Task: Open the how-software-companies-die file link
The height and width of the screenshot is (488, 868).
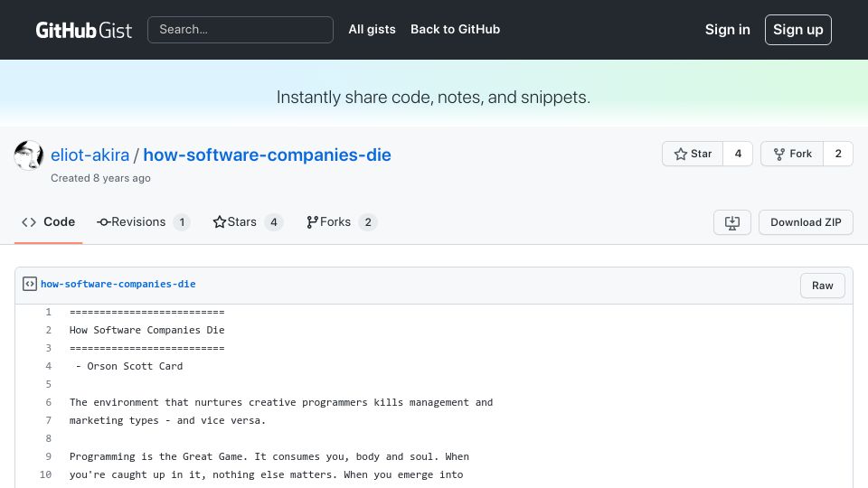Action: pyautogui.click(x=118, y=284)
